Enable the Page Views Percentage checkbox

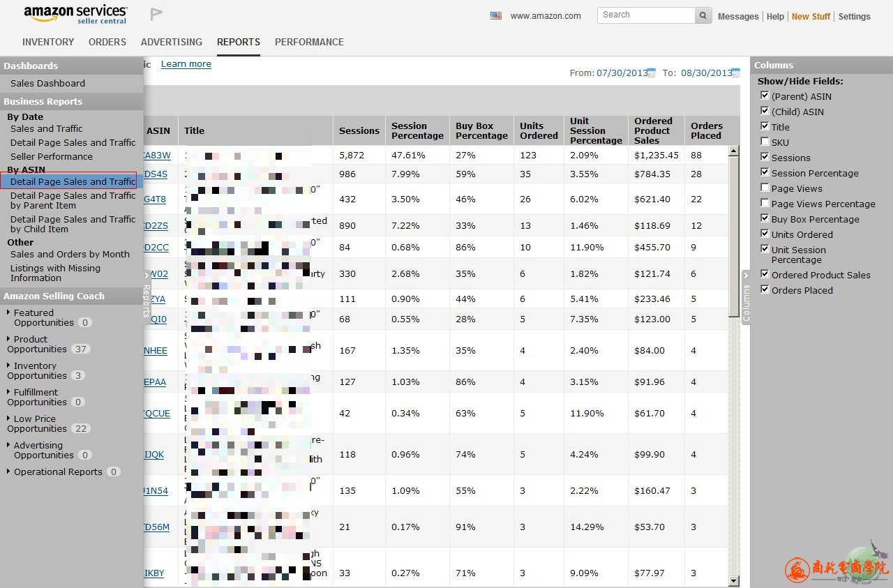pos(765,203)
